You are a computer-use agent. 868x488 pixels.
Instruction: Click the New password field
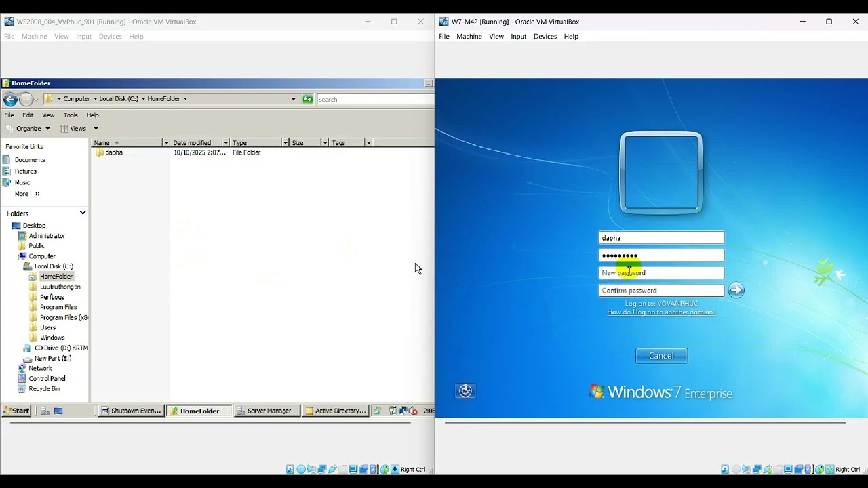coord(661,273)
